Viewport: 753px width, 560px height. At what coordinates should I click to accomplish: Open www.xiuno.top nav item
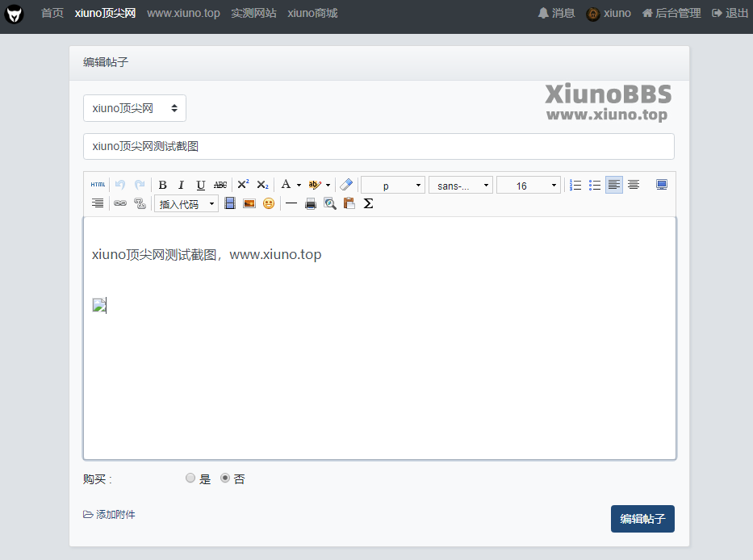coord(183,13)
